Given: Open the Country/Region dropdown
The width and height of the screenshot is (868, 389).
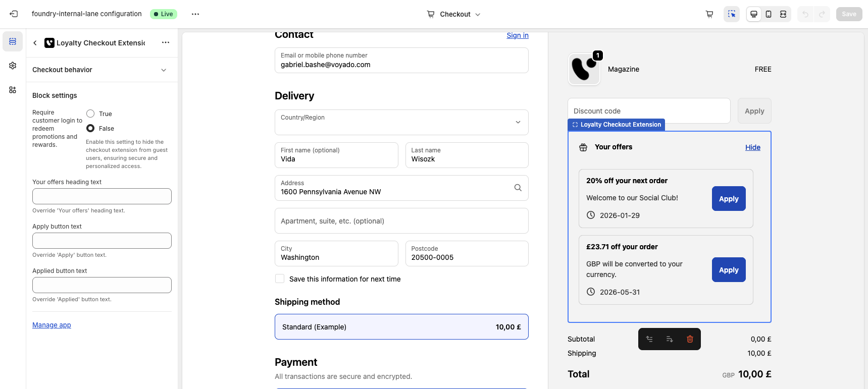Looking at the screenshot, I should click(x=401, y=123).
